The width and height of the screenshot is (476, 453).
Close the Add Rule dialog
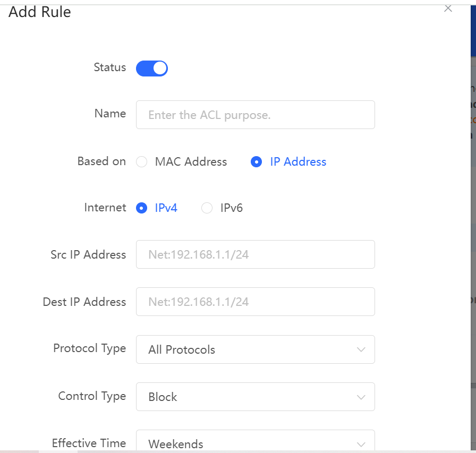click(448, 8)
